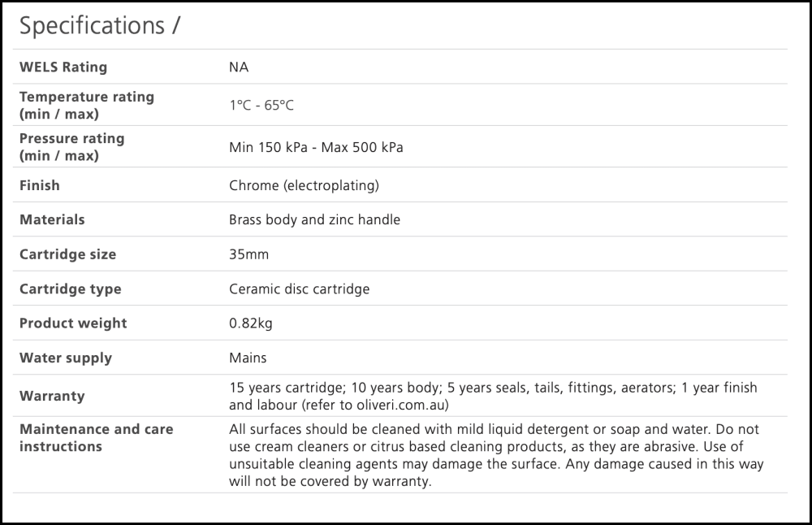Click the Cartridge size label

coord(67,254)
